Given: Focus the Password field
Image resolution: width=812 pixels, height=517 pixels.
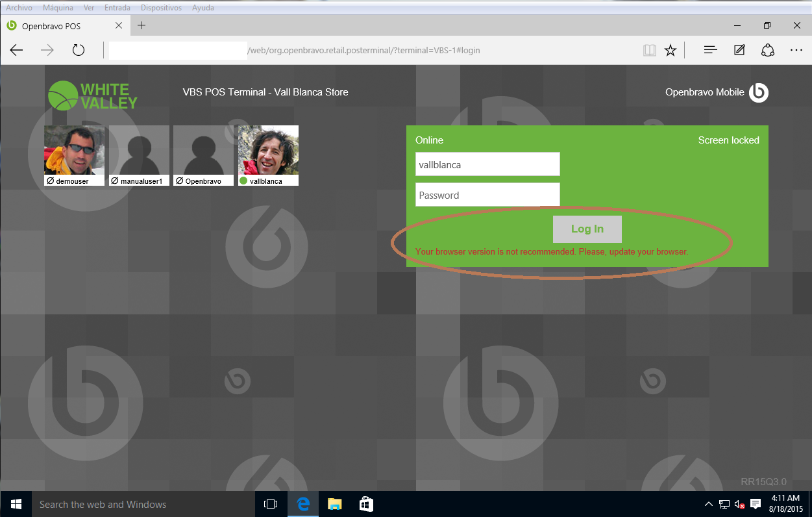Looking at the screenshot, I should 487,195.
